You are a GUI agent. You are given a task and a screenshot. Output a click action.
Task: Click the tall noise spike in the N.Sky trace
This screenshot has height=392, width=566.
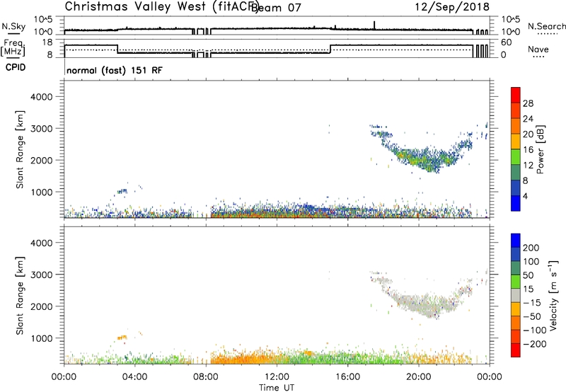pos(374,25)
